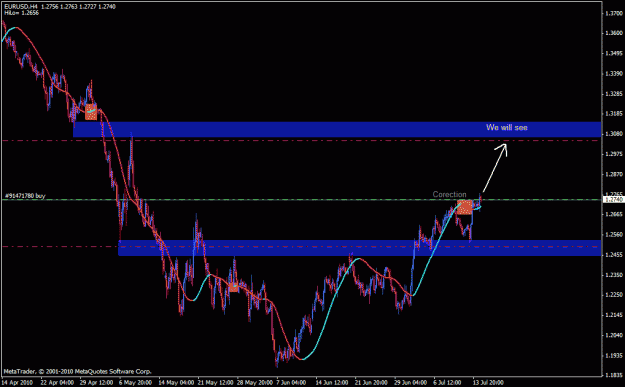Click the 1.3600 price axis label
The height and width of the screenshot is (387, 625).
point(613,33)
